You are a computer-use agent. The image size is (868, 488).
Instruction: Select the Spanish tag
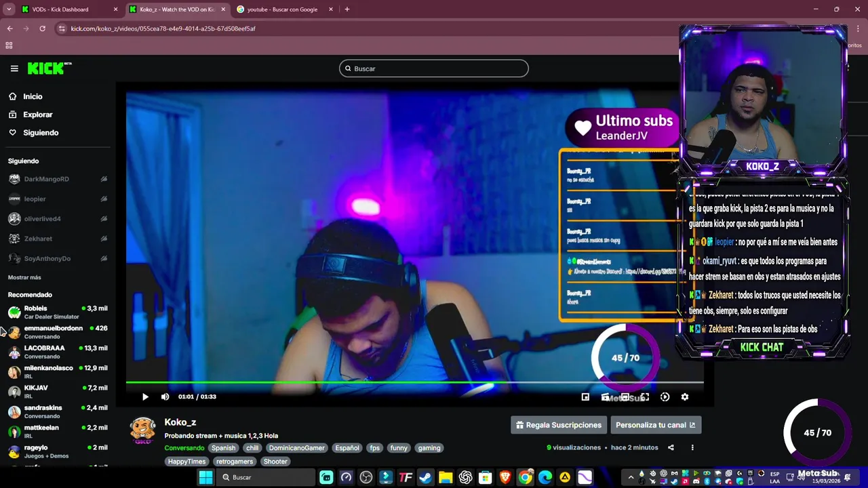[x=223, y=448]
